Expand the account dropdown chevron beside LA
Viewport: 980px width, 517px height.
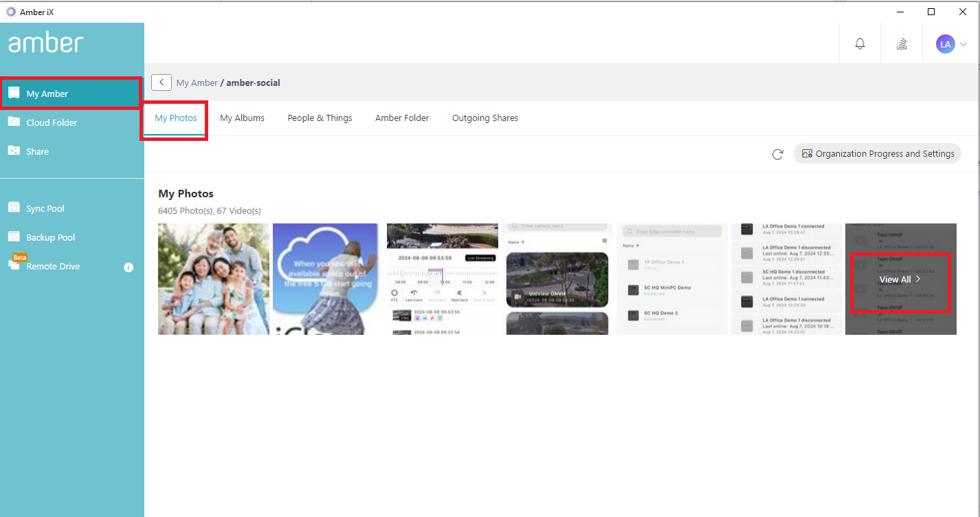tap(964, 44)
